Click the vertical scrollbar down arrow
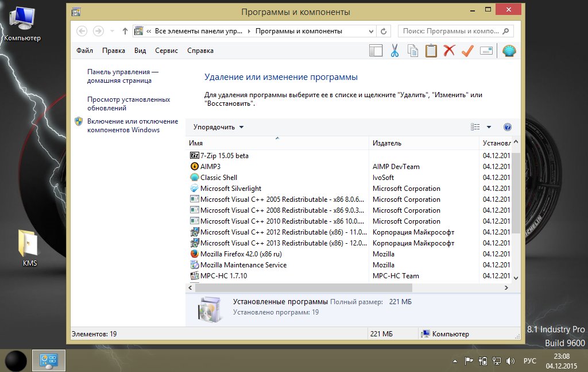 click(x=516, y=278)
